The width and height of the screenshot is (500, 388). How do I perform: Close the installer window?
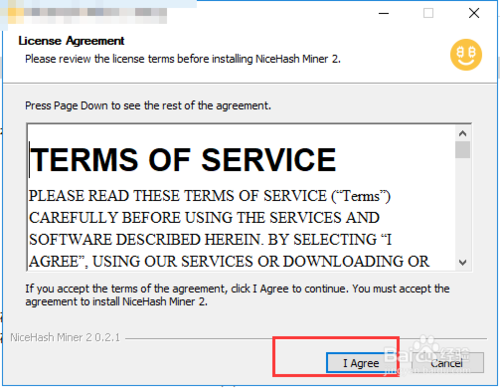point(474,13)
